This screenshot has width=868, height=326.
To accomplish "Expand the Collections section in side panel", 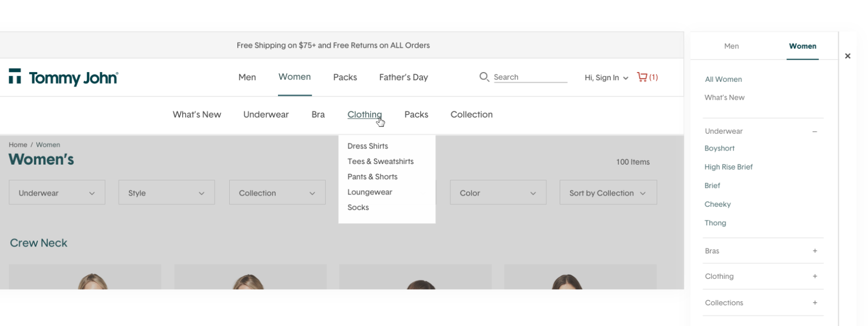I will [814, 303].
